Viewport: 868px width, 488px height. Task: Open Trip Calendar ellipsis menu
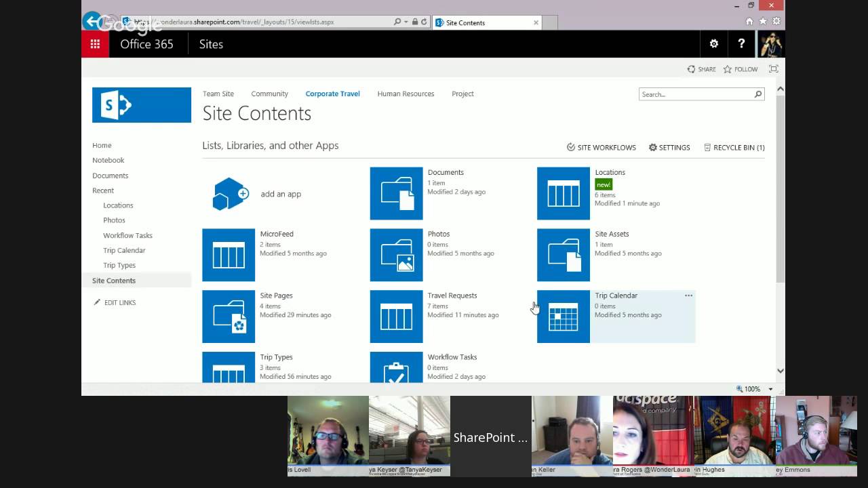click(688, 296)
